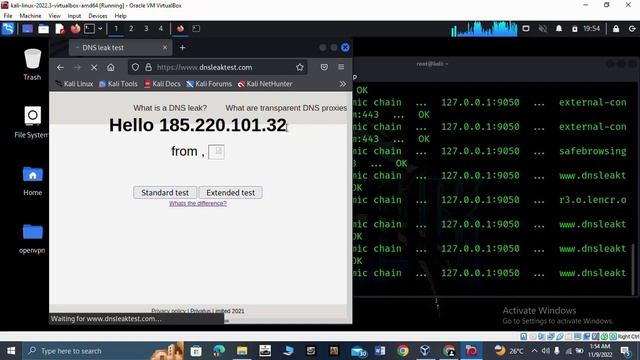Open the Kali Tools bookmark
The height and width of the screenshot is (360, 640).
[x=118, y=84]
